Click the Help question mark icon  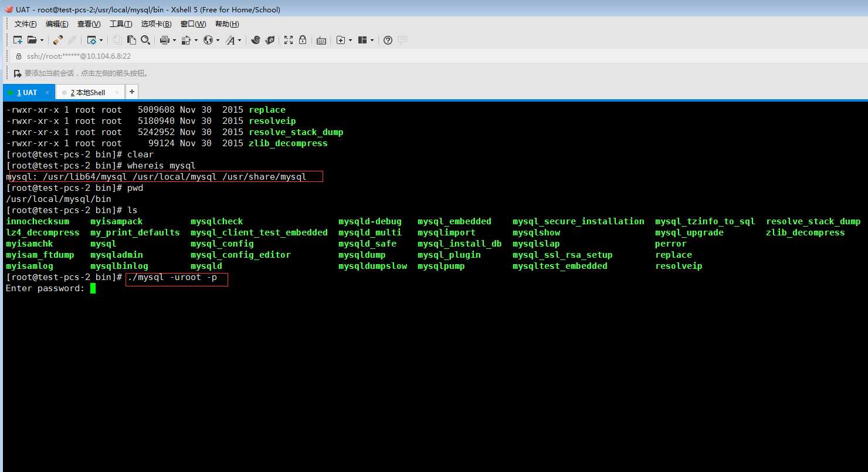point(388,40)
